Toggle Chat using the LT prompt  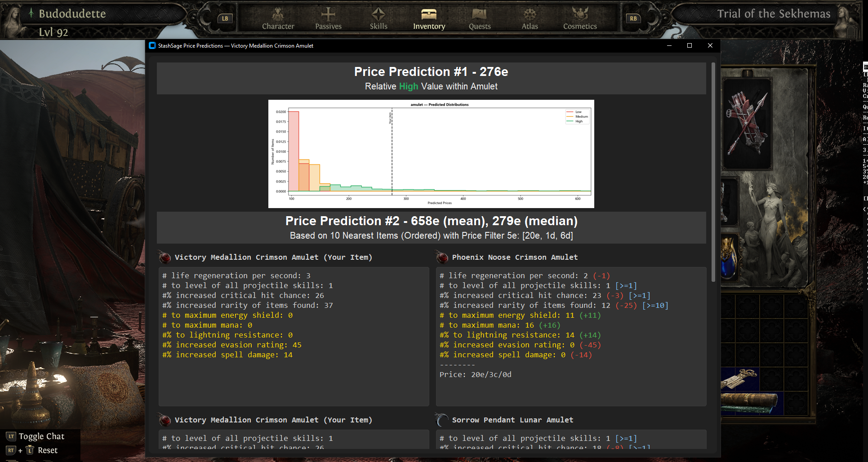pyautogui.click(x=36, y=436)
